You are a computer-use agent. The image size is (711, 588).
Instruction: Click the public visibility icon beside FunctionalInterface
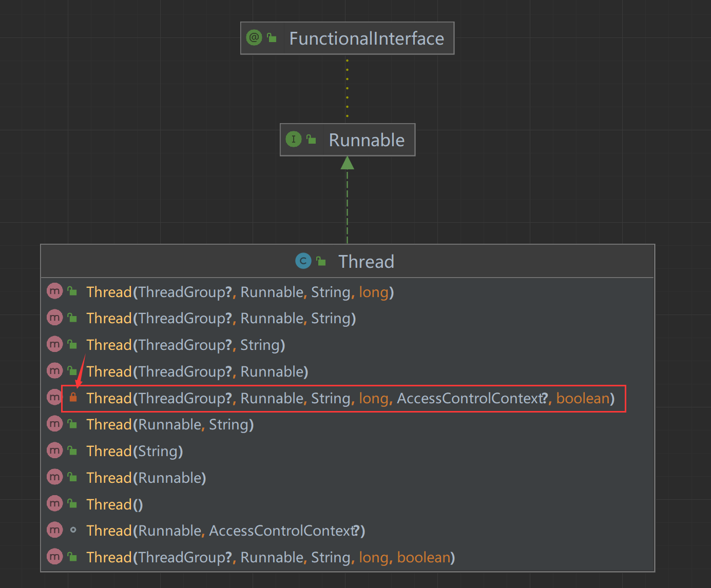point(272,38)
